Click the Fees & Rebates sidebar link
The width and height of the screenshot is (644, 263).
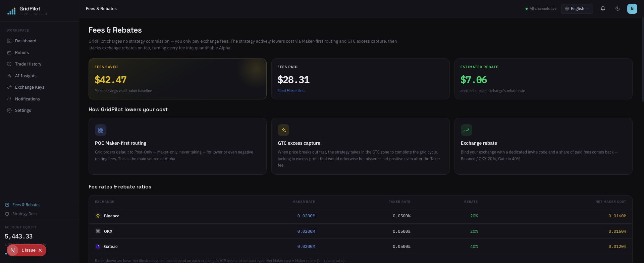click(26, 205)
